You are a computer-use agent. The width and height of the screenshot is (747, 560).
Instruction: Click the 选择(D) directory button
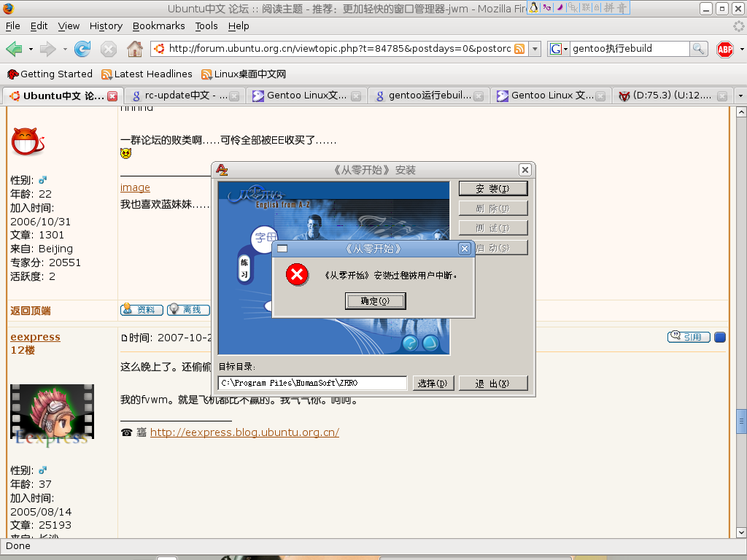(x=433, y=384)
